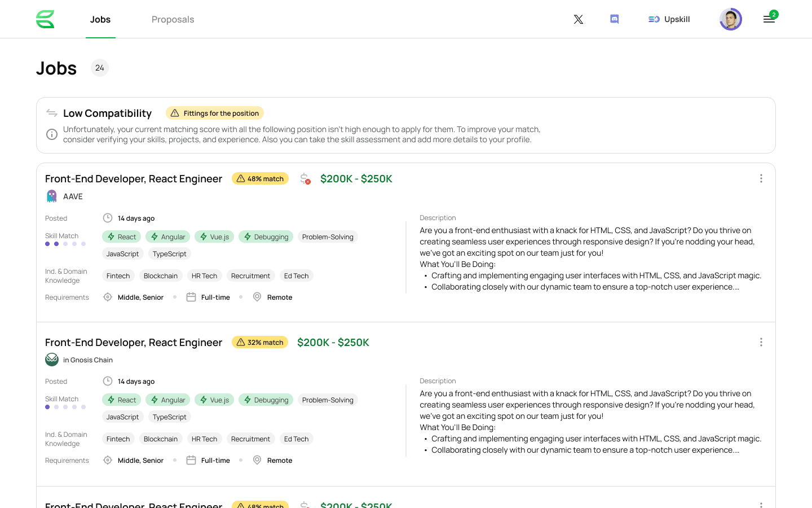Click the 48% match badge
The height and width of the screenshot is (508, 812).
[x=260, y=179]
